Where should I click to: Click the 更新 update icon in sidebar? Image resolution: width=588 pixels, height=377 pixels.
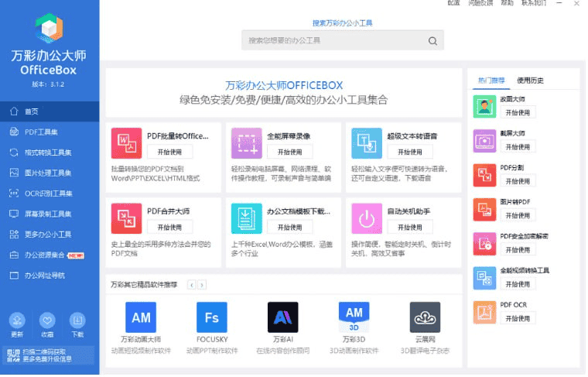(17, 321)
